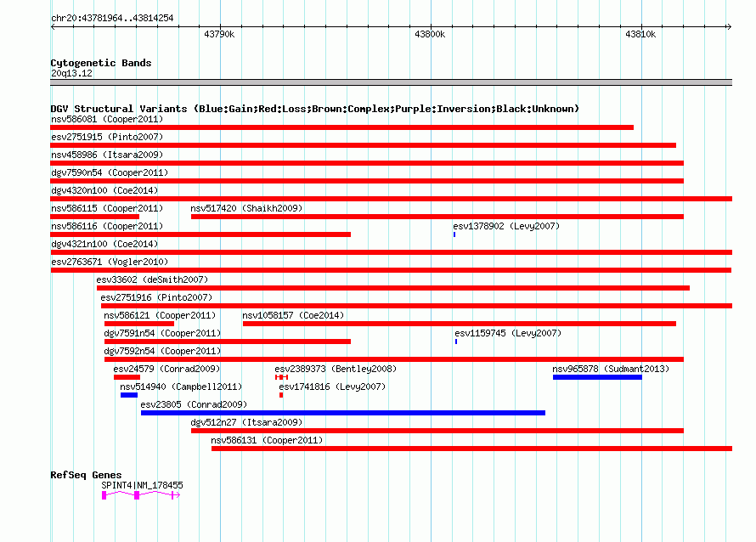Click the nsv586081 (Cooper2011) variant label

(x=107, y=119)
